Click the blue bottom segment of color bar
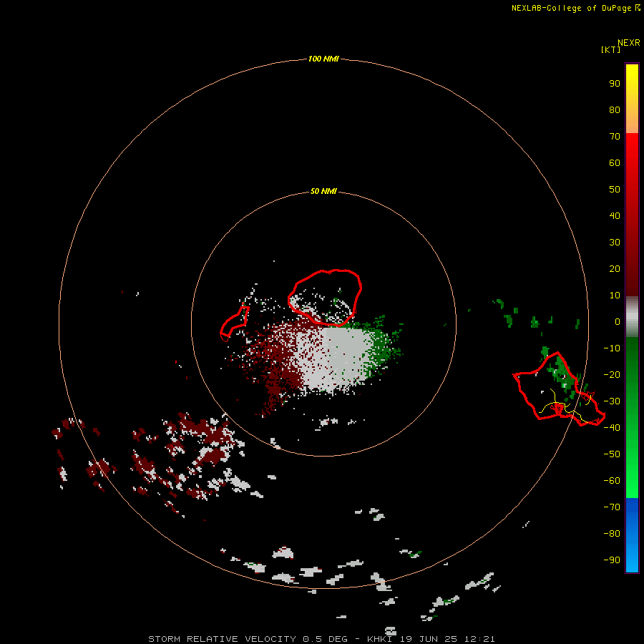The height and width of the screenshot is (644, 644). click(632, 535)
